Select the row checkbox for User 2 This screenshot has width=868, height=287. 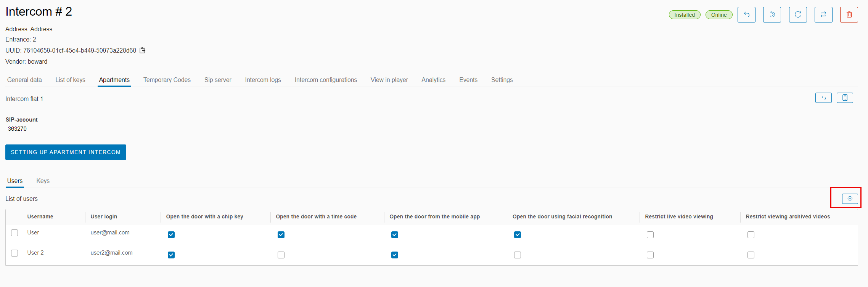[x=14, y=253]
